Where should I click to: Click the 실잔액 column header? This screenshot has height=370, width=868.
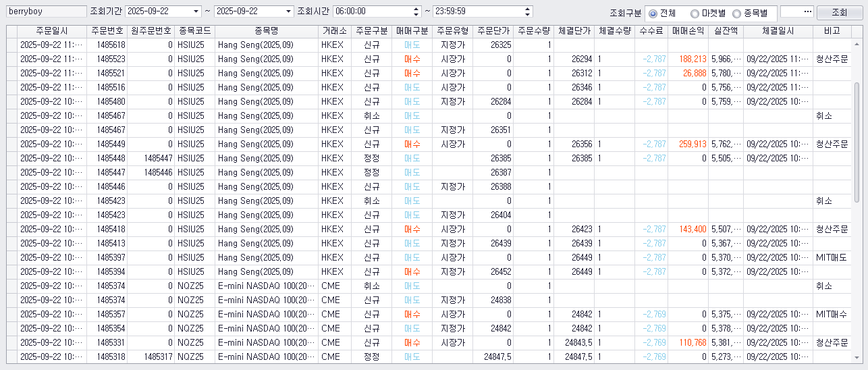[x=726, y=31]
